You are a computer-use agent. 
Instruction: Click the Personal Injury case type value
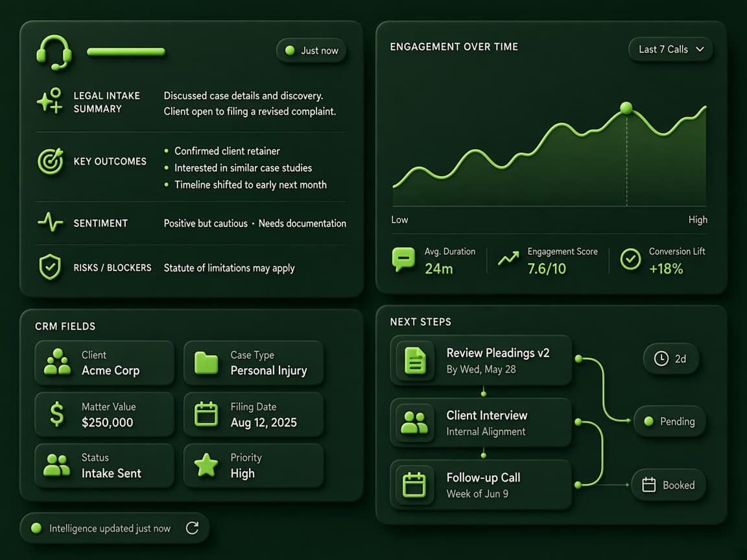coord(268,371)
